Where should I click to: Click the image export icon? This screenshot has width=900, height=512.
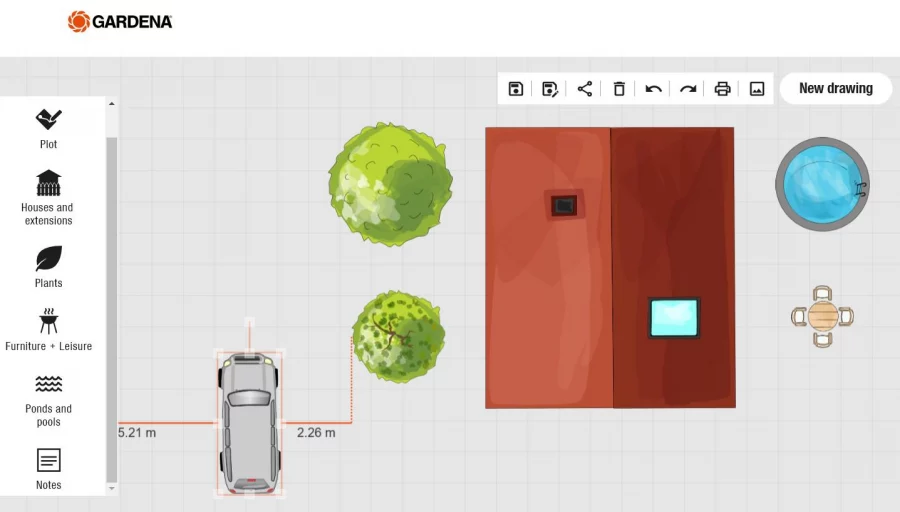click(757, 89)
